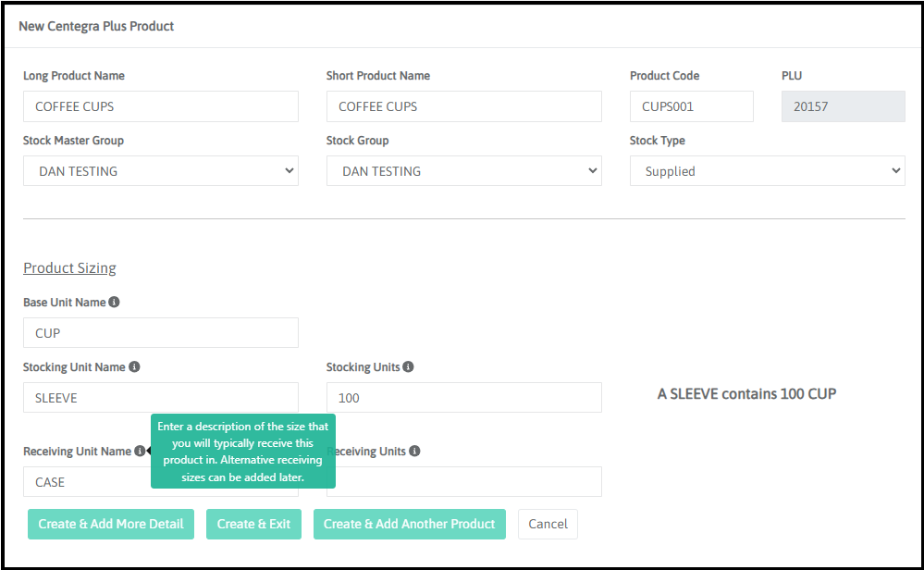Expand the Stock Group dropdown

coord(463,171)
